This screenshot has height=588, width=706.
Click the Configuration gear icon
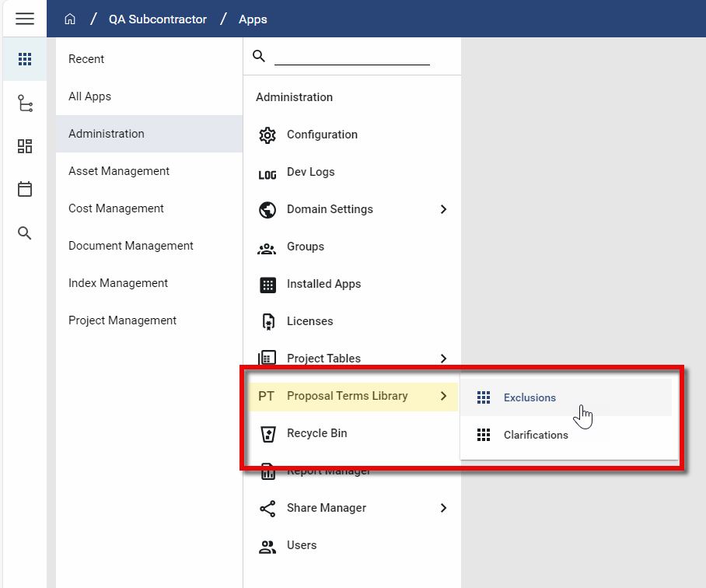pyautogui.click(x=267, y=135)
